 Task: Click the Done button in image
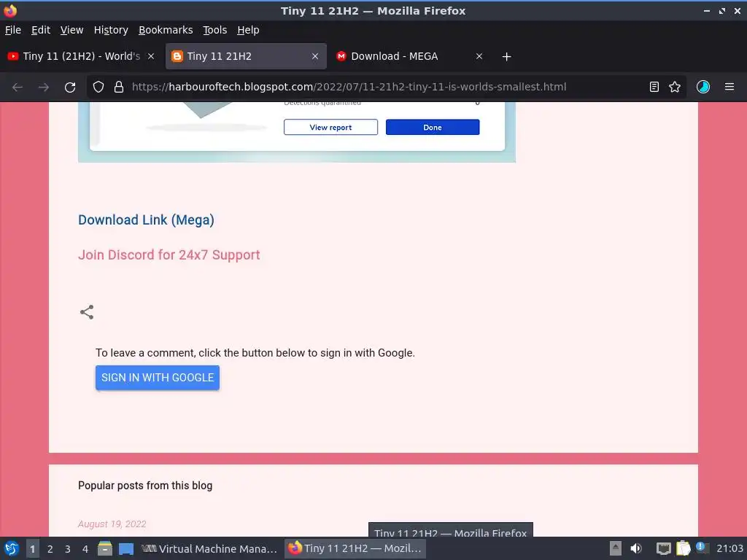click(x=433, y=127)
